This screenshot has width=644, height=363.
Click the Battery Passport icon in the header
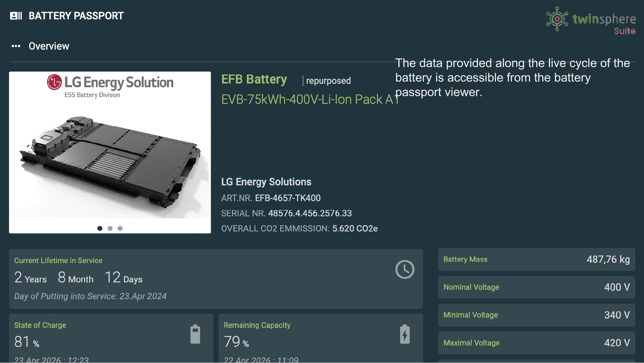[15, 15]
